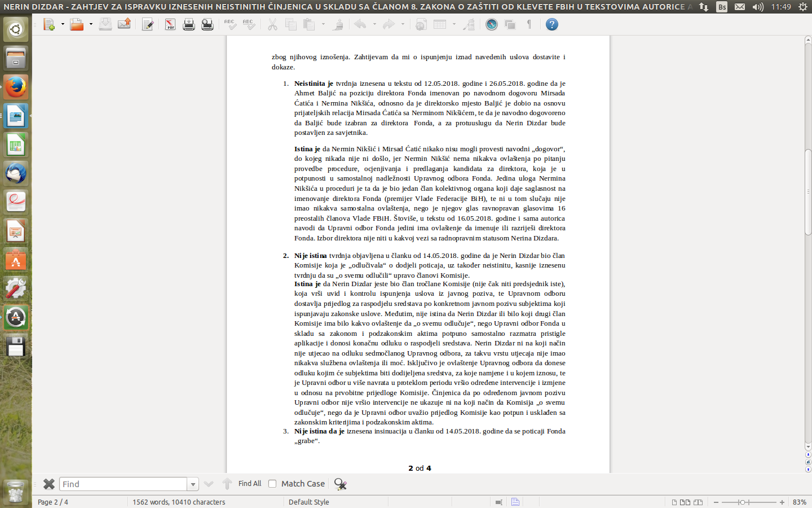
Task: Click the Next Page navigation button
Action: pyautogui.click(x=808, y=469)
